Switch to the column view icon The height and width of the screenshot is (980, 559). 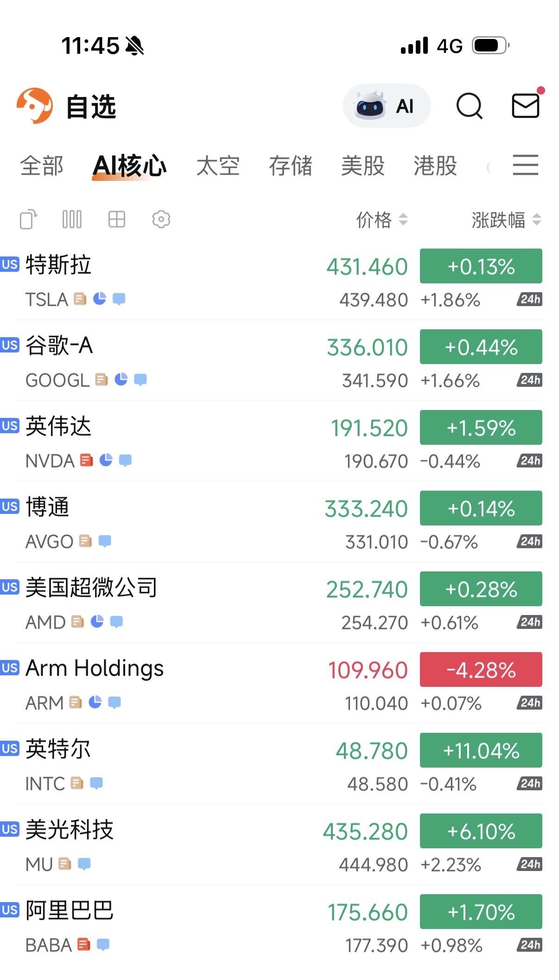(x=72, y=219)
